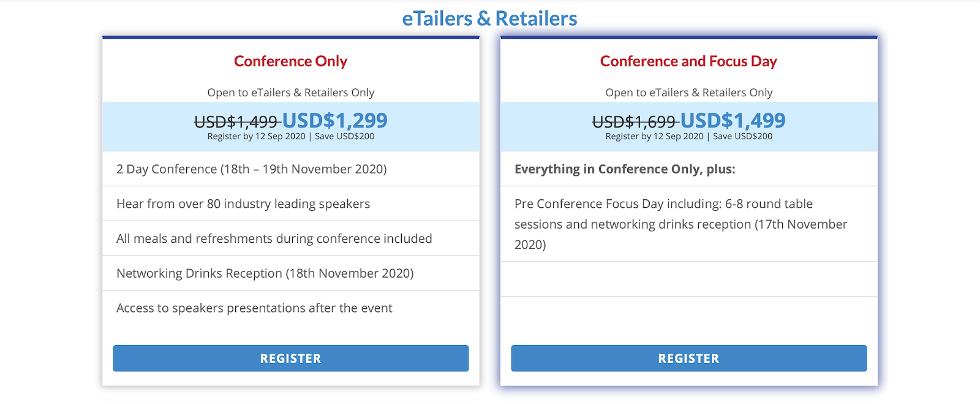980x404 pixels.
Task: Click the Conference Only title
Action: [290, 61]
